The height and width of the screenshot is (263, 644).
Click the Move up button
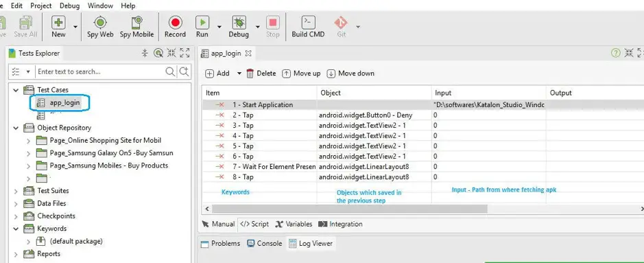tap(302, 73)
